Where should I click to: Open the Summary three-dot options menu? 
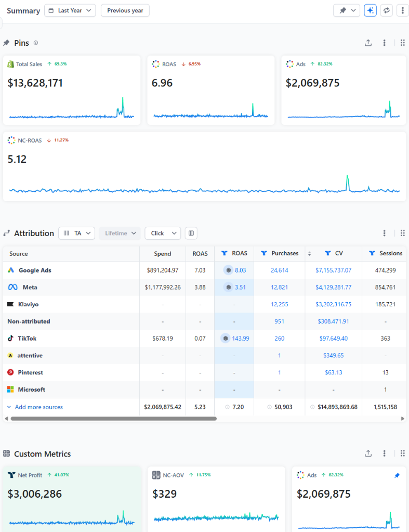(x=402, y=10)
